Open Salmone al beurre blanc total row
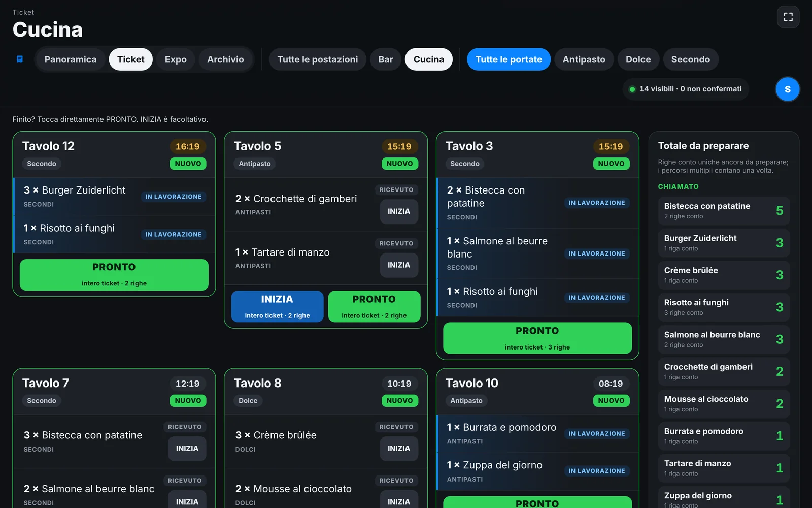812x508 pixels. pos(724,339)
